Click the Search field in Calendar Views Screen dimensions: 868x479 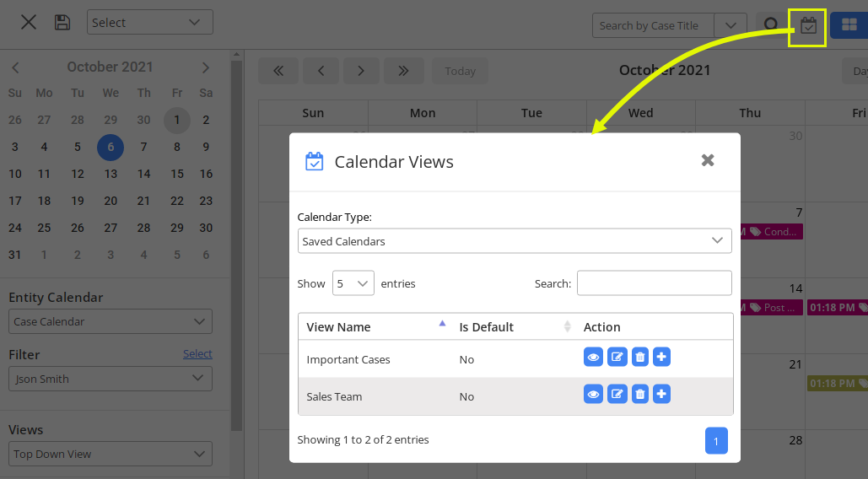(x=654, y=283)
